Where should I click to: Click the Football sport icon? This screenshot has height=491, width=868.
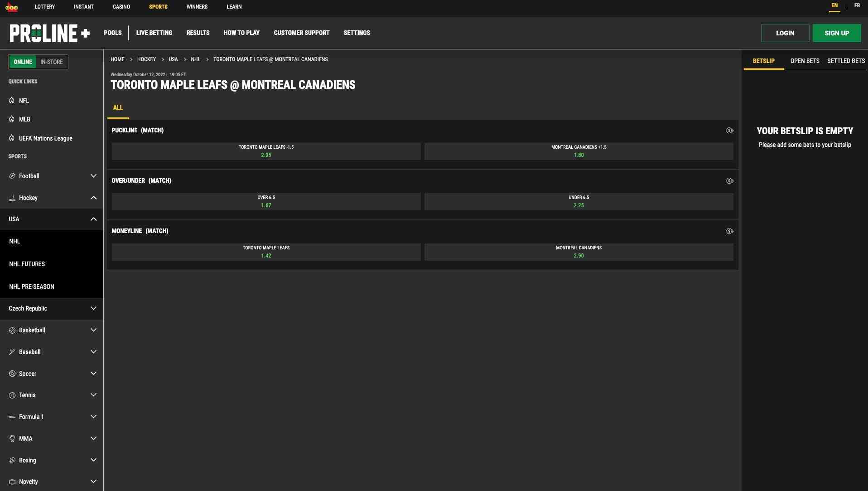click(x=12, y=176)
